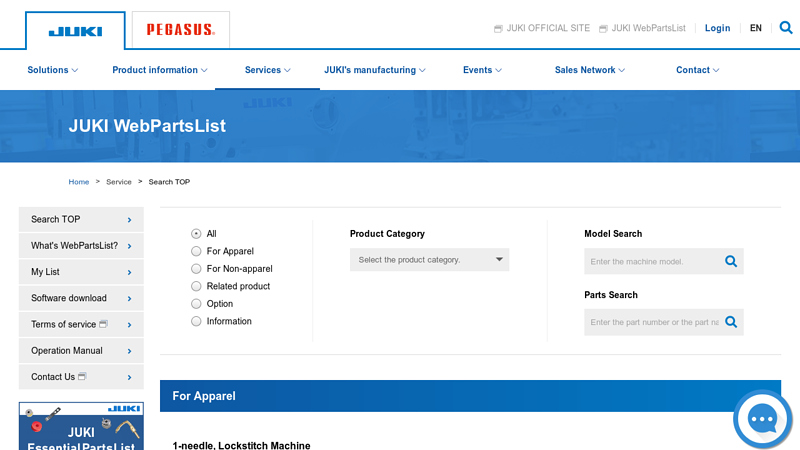
Task: Click the arrow on What's WebPartsList? row
Action: tap(130, 246)
